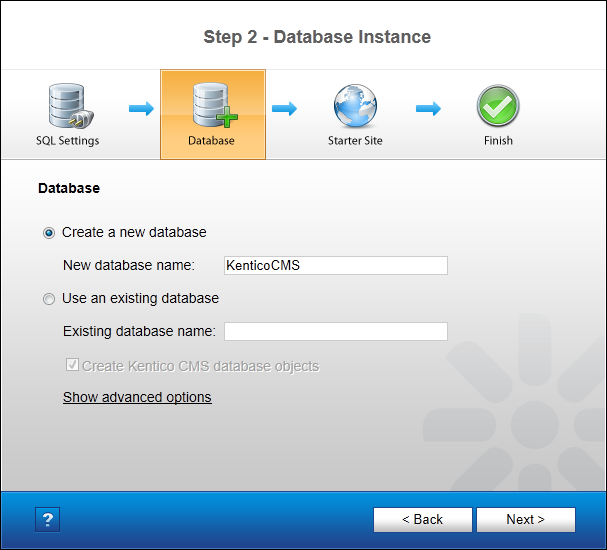
Task: Select the Use an existing database option
Action: pyautogui.click(x=49, y=299)
